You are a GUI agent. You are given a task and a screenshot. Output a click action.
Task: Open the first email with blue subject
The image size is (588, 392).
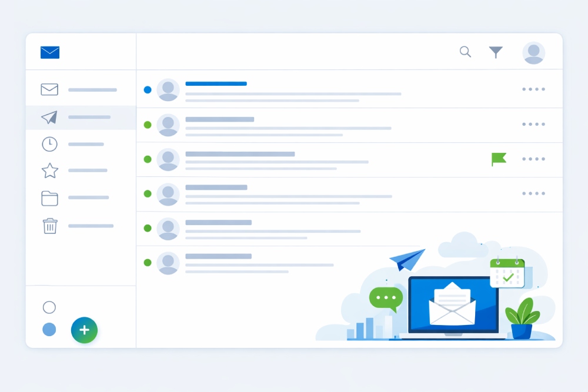(x=216, y=84)
